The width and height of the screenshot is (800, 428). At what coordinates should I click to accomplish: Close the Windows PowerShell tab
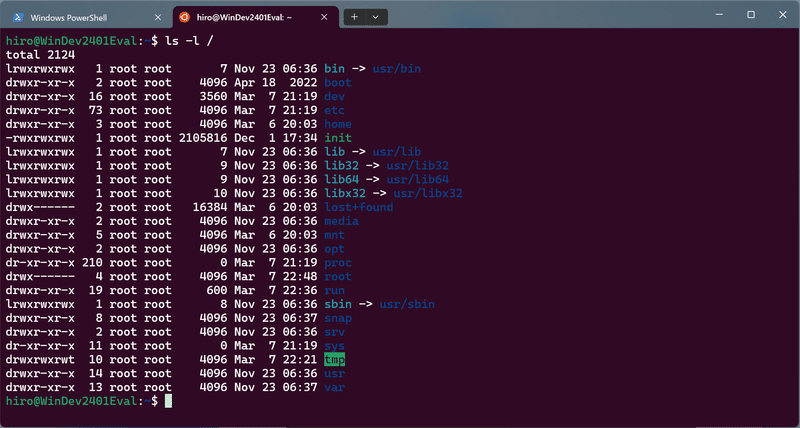click(158, 17)
